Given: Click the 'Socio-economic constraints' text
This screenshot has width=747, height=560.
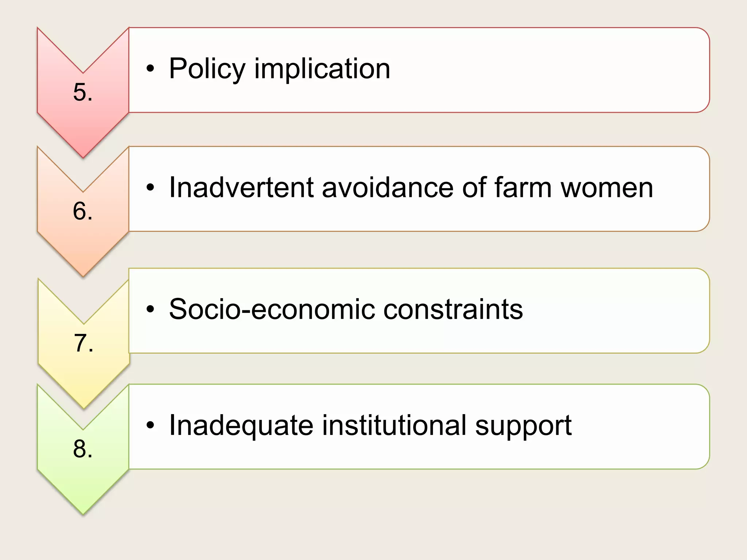Looking at the screenshot, I should pyautogui.click(x=346, y=309).
